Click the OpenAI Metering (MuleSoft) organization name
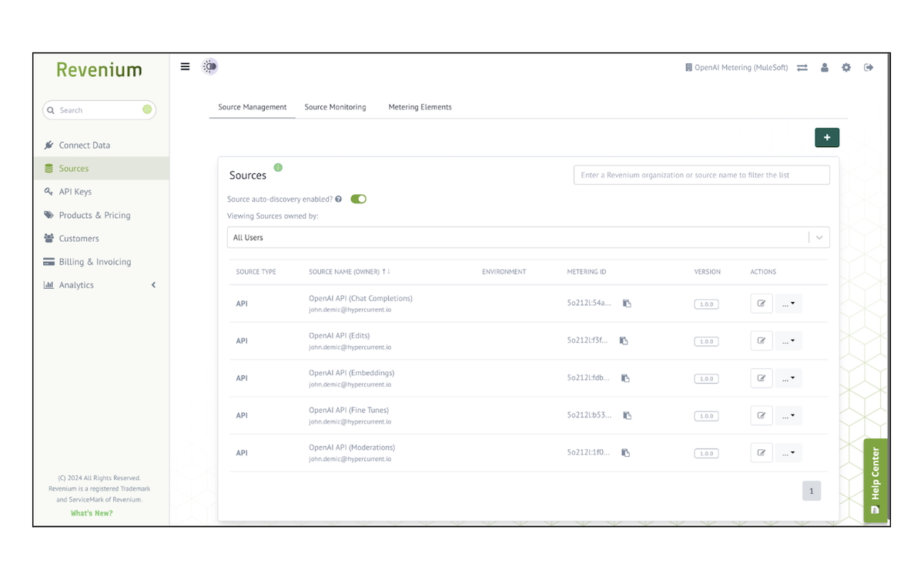The height and width of the screenshot is (577, 924). (x=742, y=68)
